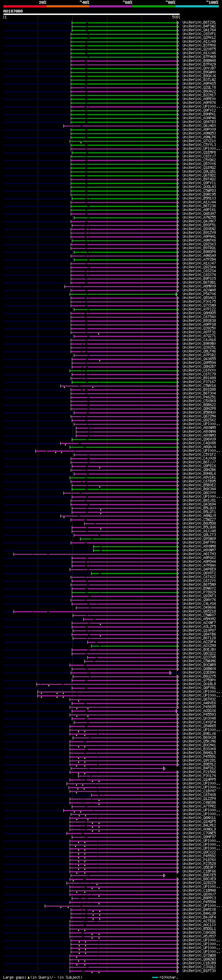Select the UniRef100_Q0VJB7 label
The image size is (222, 980).
199,68
